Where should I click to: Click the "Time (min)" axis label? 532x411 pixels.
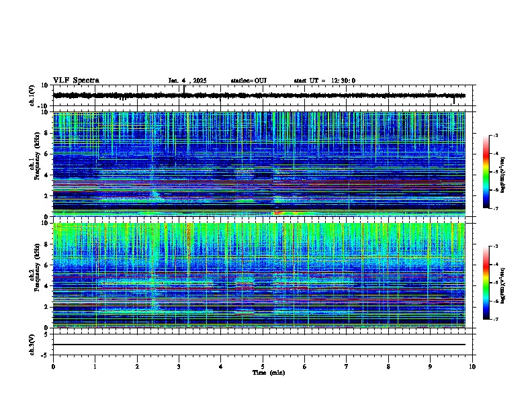coord(269,373)
